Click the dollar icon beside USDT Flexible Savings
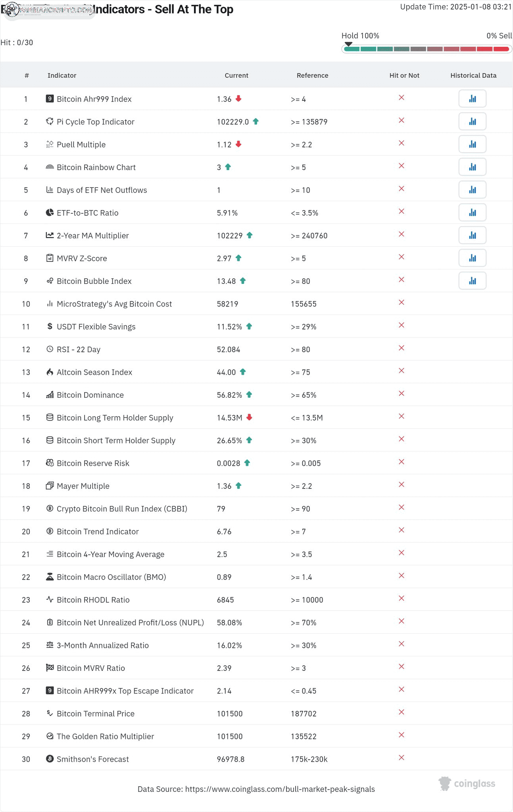Screen dimensions: 513x812 [50, 326]
